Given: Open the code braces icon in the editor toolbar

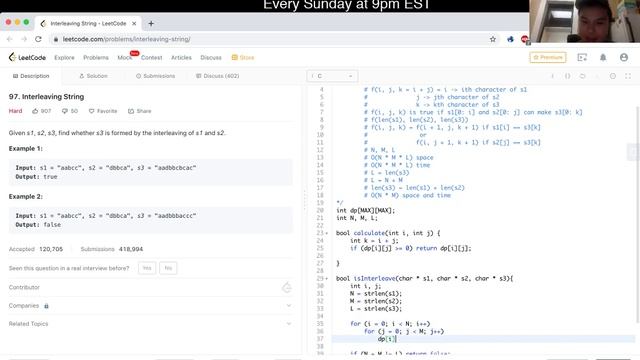Looking at the screenshot, I should click(x=567, y=76).
